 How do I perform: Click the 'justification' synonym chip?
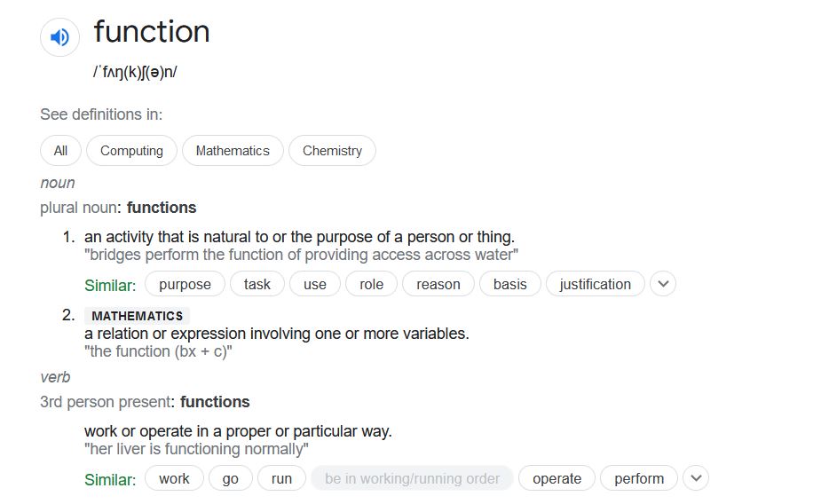tap(596, 284)
